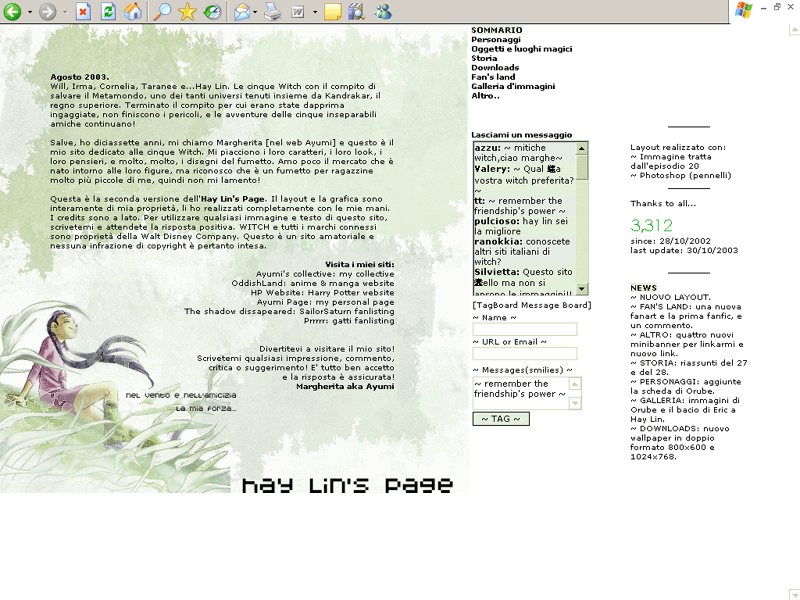Launch Messenger from the toolbar icon
The image size is (800, 600).
tap(383, 11)
